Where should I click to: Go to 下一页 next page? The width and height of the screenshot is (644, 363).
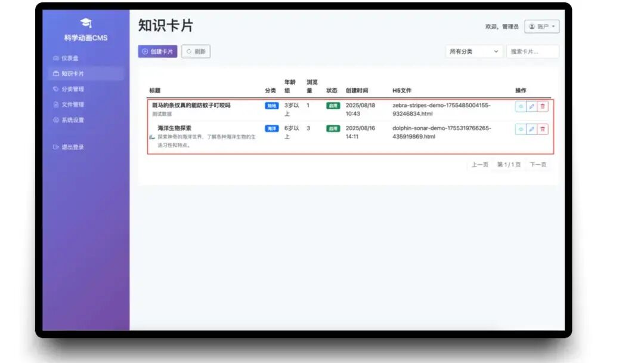(538, 164)
